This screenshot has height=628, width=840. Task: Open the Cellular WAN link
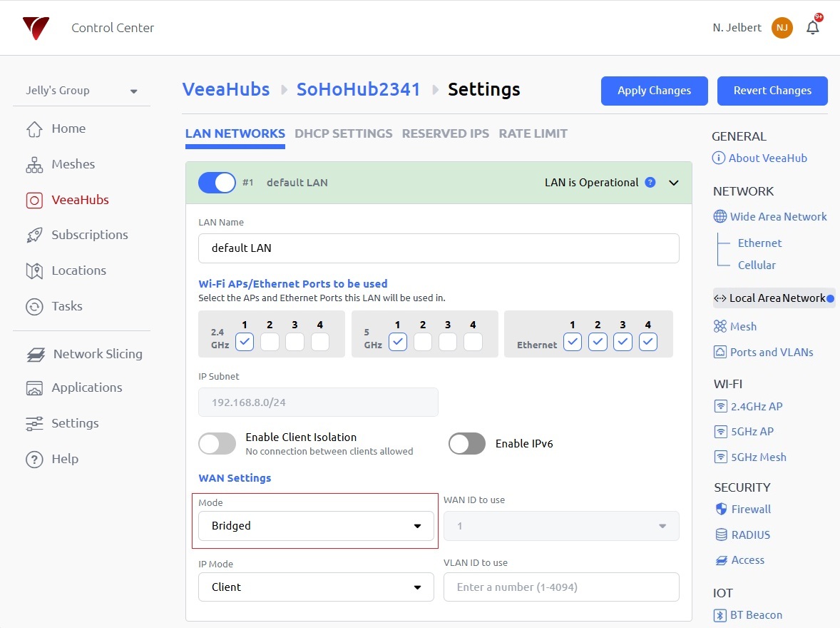coord(757,265)
